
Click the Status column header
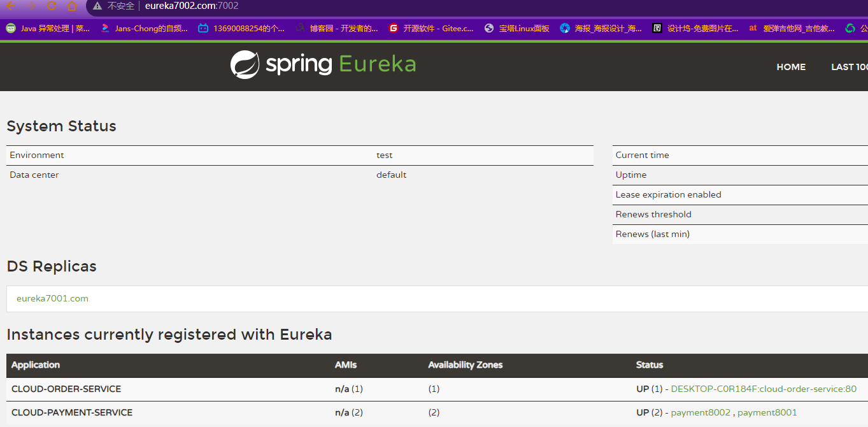[x=650, y=365]
